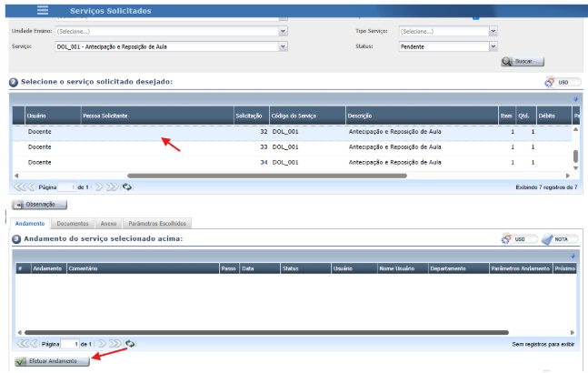Open the Tipo Serviço dropdown
The width and height of the screenshot is (588, 373).
tap(493, 31)
